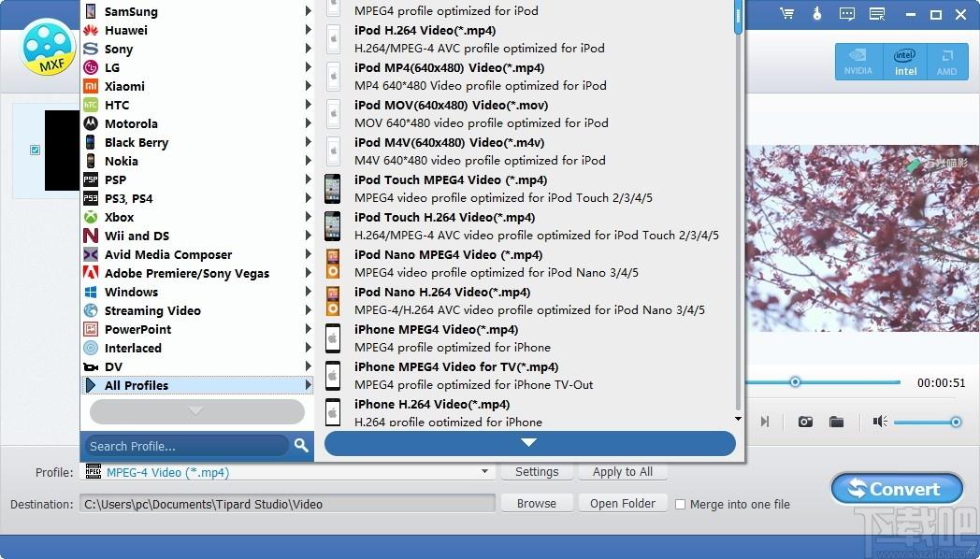Choose iPod H.264 Video(*.mp4) format
The height and width of the screenshot is (559, 980).
click(528, 38)
